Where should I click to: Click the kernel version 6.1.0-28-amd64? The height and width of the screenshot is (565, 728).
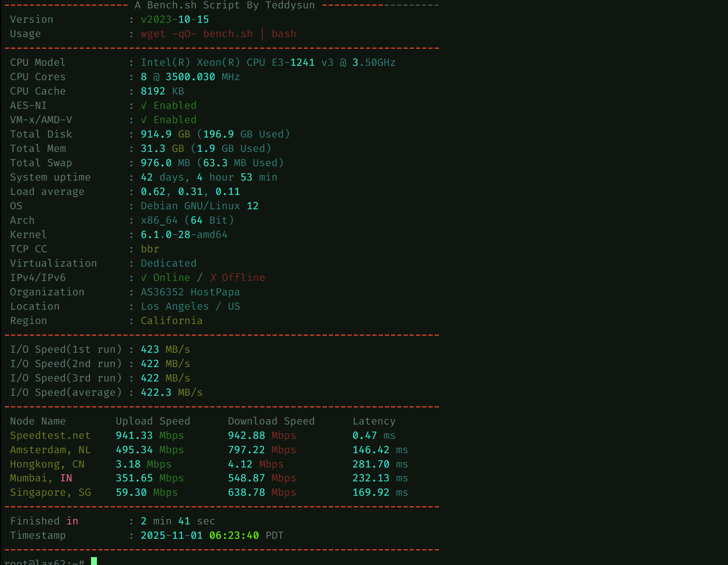pos(184,235)
